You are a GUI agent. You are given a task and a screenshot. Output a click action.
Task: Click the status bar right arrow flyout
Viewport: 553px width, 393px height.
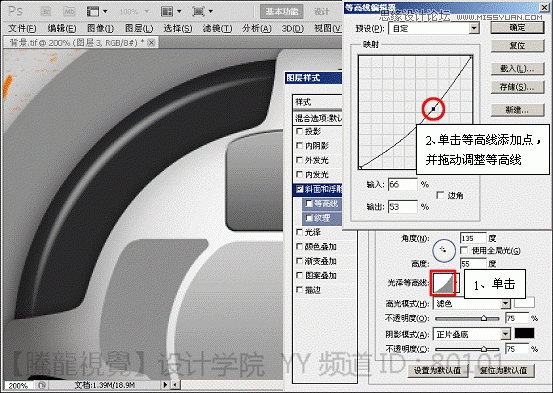[165, 385]
